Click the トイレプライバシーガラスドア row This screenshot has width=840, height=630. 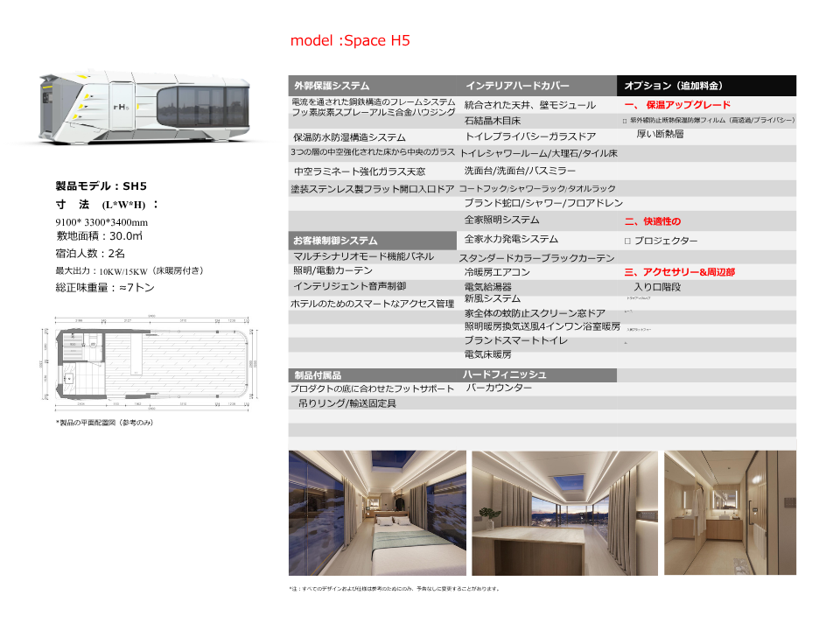click(x=530, y=136)
